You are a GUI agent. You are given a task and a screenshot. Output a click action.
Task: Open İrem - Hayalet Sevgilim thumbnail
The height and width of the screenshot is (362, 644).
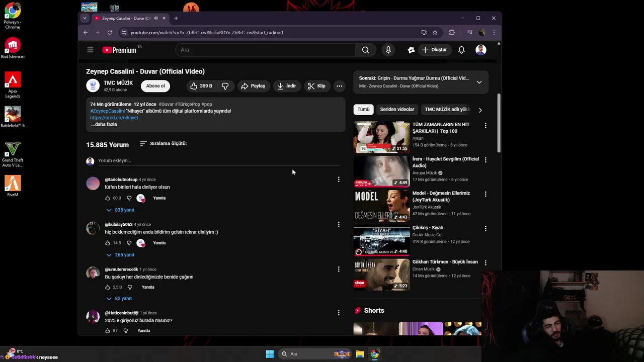coord(381,171)
